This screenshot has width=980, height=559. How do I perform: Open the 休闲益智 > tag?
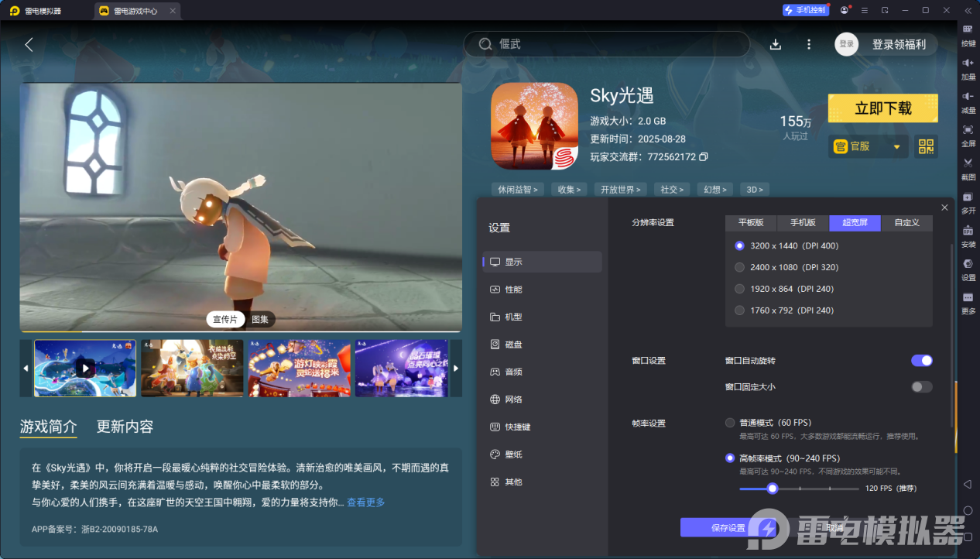tap(518, 189)
